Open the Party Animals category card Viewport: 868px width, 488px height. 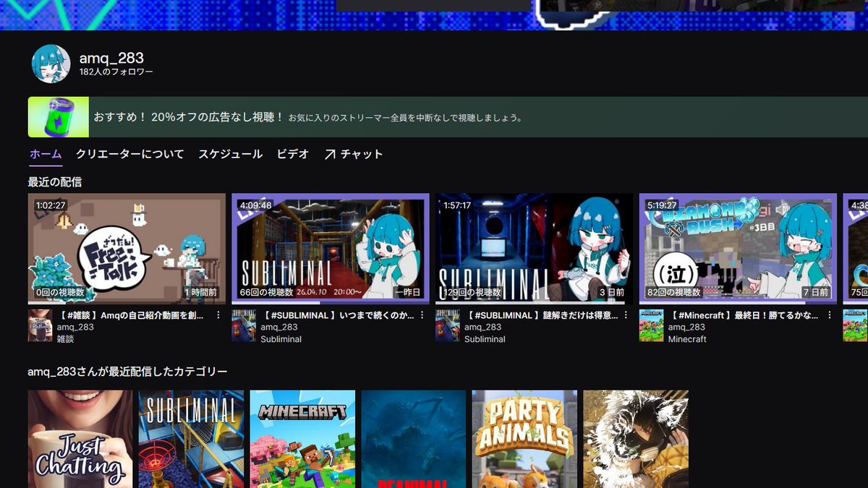524,439
